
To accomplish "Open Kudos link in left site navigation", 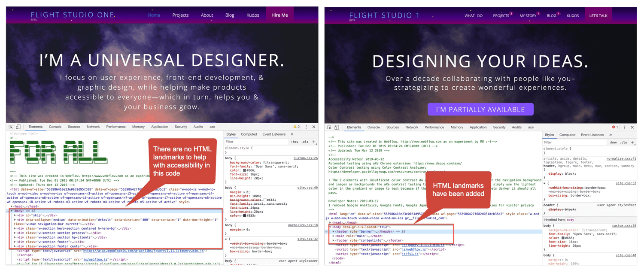I will pos(252,15).
